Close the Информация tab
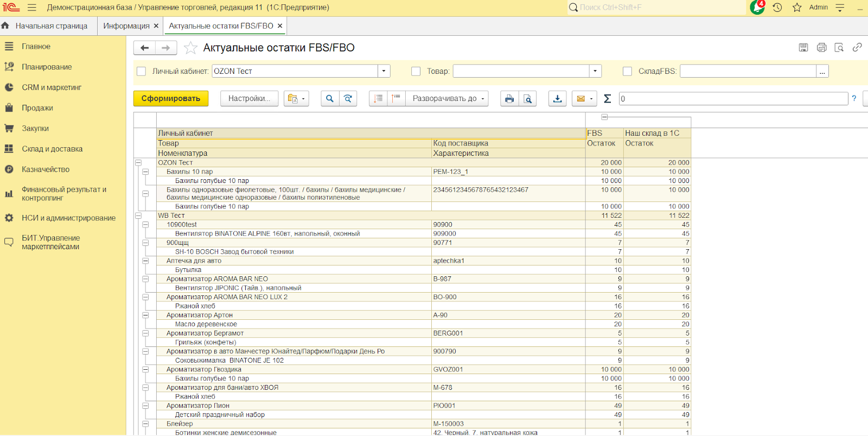868x436 pixels. (x=156, y=26)
